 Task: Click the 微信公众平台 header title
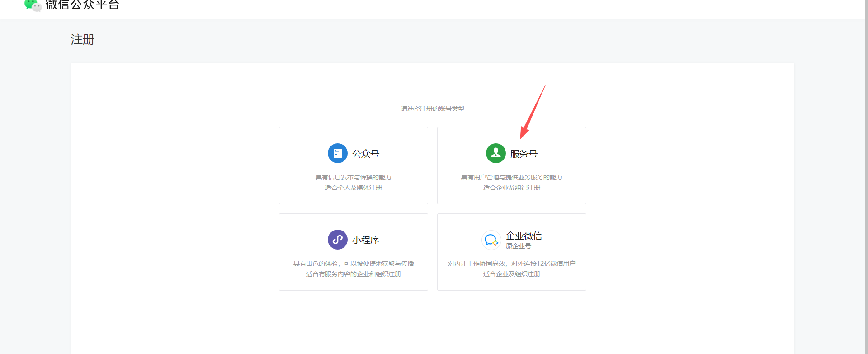[x=82, y=5]
